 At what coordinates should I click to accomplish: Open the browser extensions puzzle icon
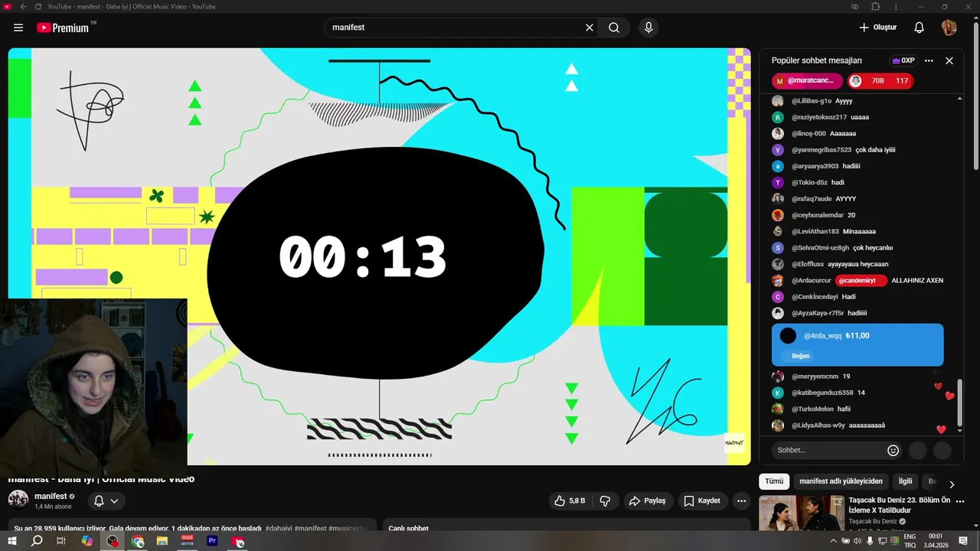(x=876, y=6)
